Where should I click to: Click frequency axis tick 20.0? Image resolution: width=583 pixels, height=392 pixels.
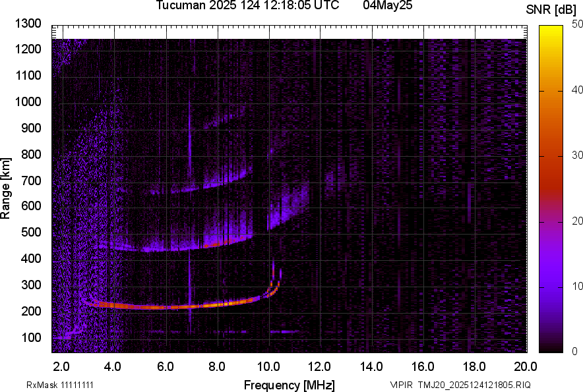(526, 367)
